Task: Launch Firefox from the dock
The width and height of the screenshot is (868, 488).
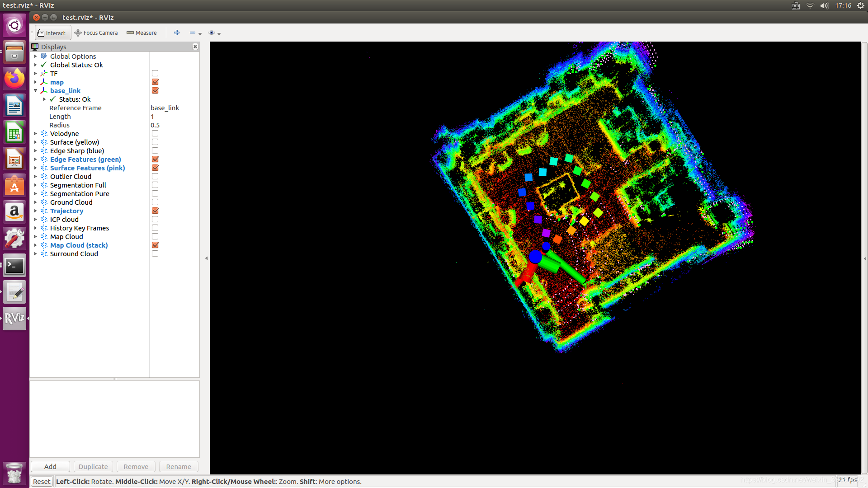Action: [x=14, y=79]
